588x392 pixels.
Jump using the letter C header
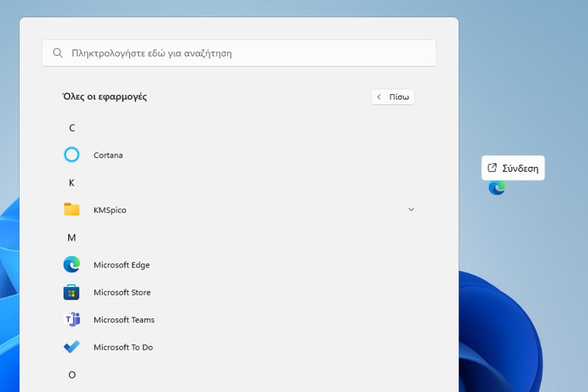[x=72, y=128]
